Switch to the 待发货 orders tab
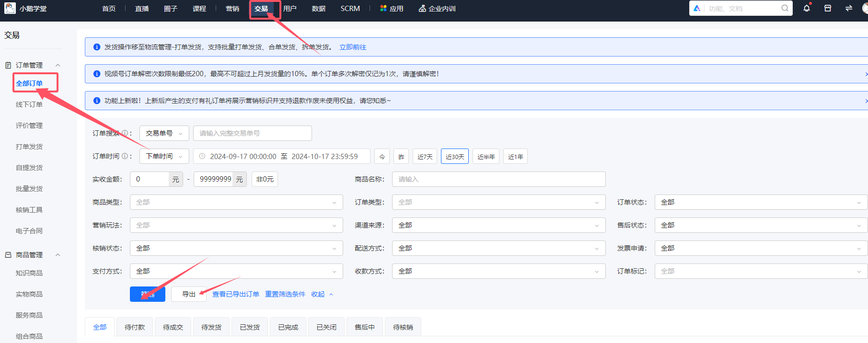The height and width of the screenshot is (343, 868). coord(211,327)
